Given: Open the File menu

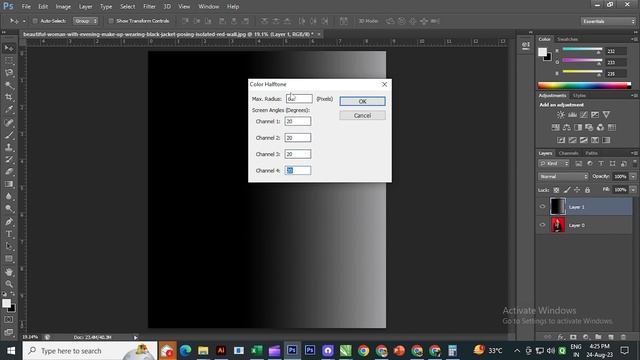Looking at the screenshot, I should (x=26, y=7).
